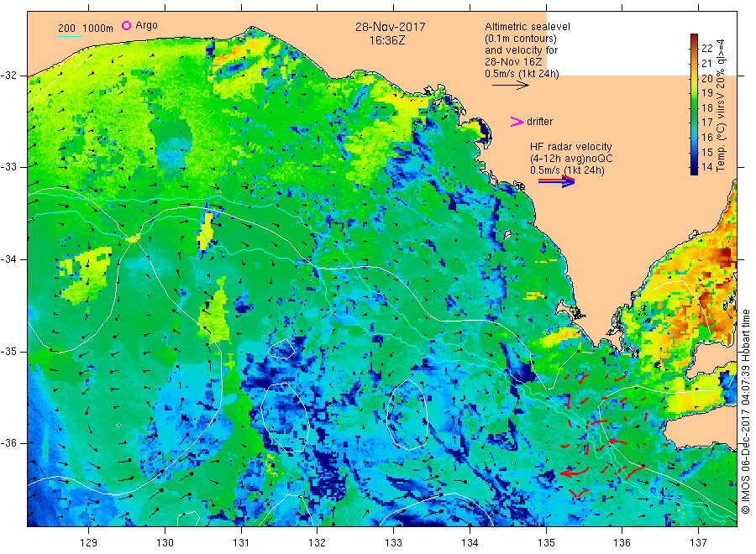Viewport: 756px width, 554px height.
Task: Click the longitude label 136
Action: 622,543
